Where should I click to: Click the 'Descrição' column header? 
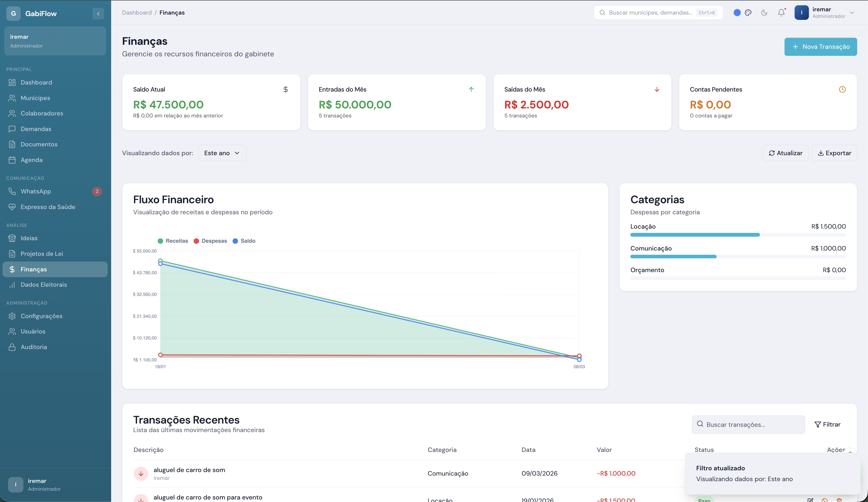tap(148, 450)
